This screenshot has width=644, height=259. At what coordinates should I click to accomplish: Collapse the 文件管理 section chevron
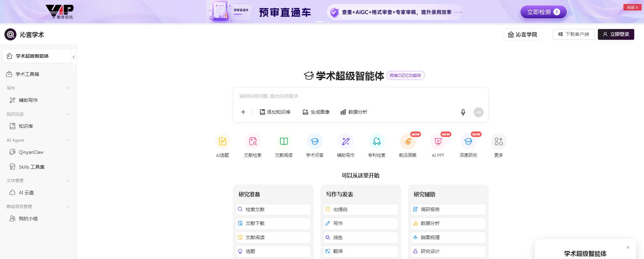click(x=68, y=180)
